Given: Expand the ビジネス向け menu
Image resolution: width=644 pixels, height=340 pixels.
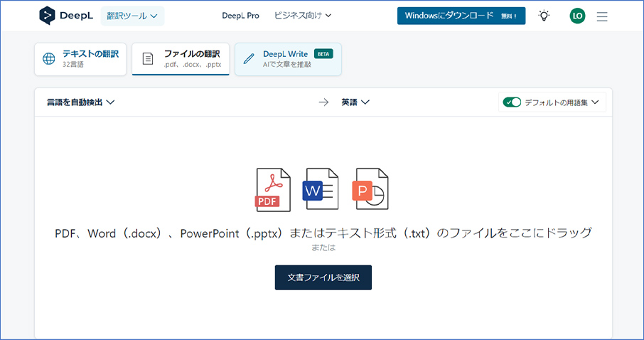Looking at the screenshot, I should pos(303,16).
